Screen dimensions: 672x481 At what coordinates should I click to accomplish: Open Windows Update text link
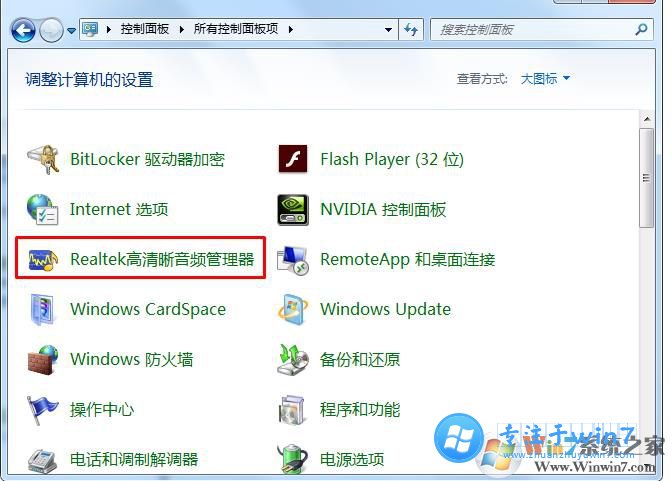click(386, 310)
